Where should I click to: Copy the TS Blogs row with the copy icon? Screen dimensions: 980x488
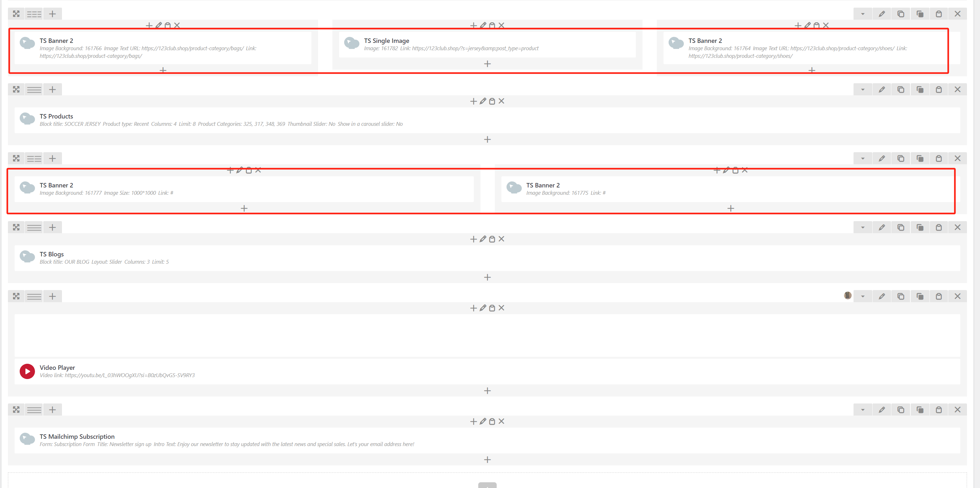click(901, 227)
